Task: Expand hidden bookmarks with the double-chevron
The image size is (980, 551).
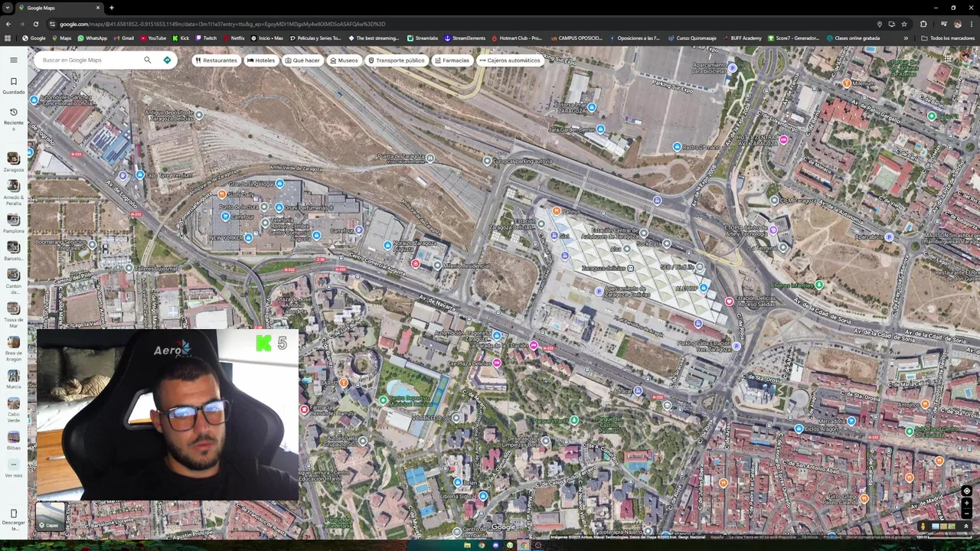Action: (x=906, y=38)
